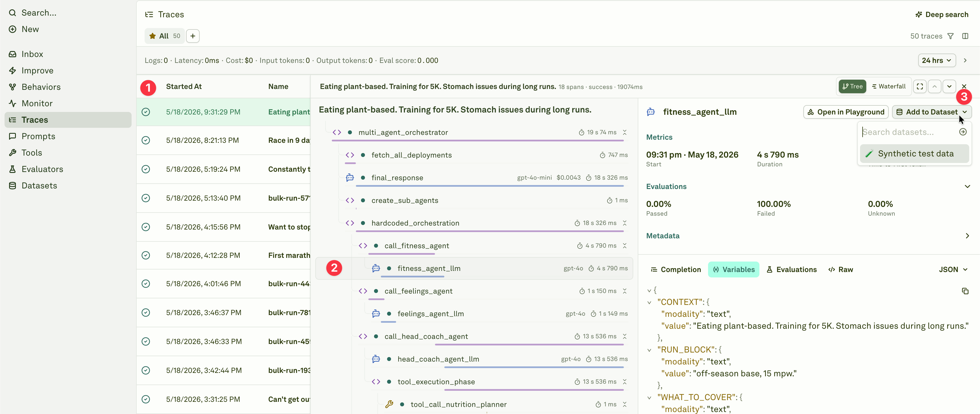
Task: Open Datasets in sidebar
Action: (68, 185)
